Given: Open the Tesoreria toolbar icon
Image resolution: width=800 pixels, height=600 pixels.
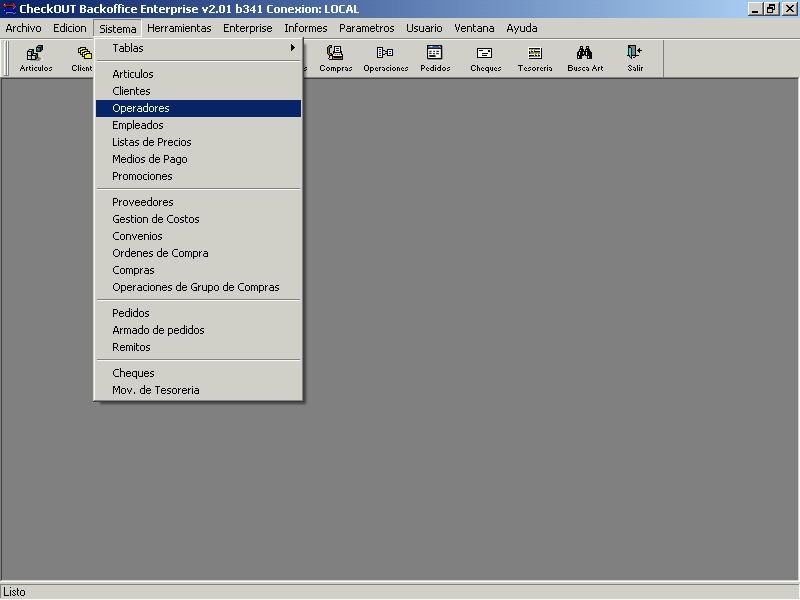Looking at the screenshot, I should [x=535, y=58].
